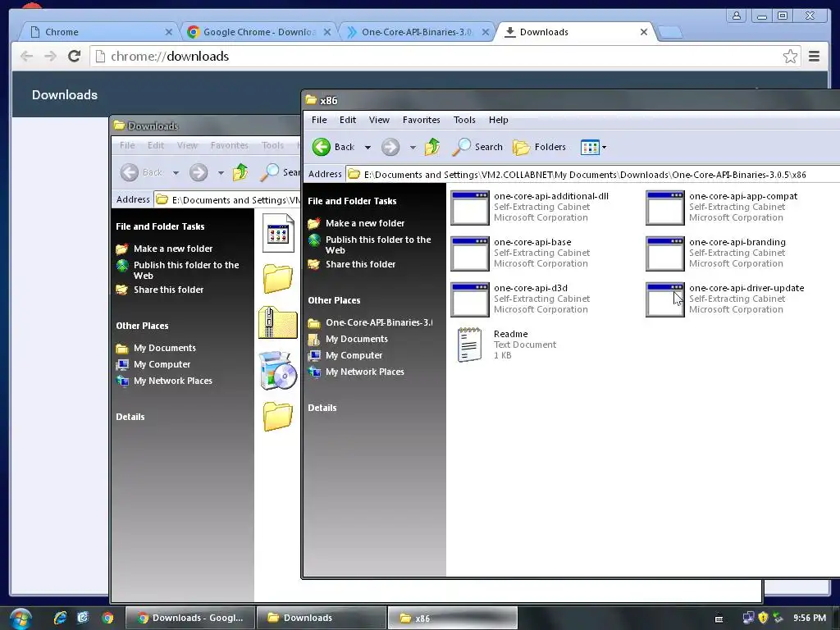Open My Documents in Downloads window sidebar
The width and height of the screenshot is (840, 630).
[x=164, y=348]
